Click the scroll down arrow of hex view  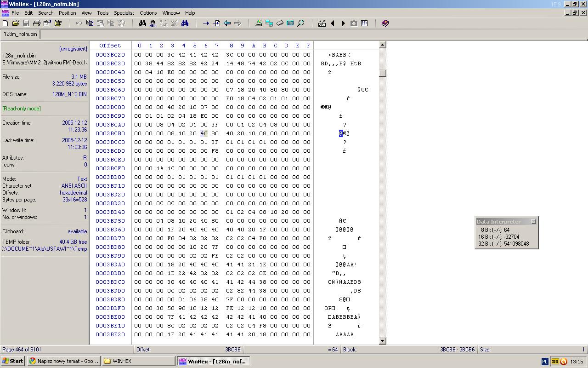coord(382,341)
